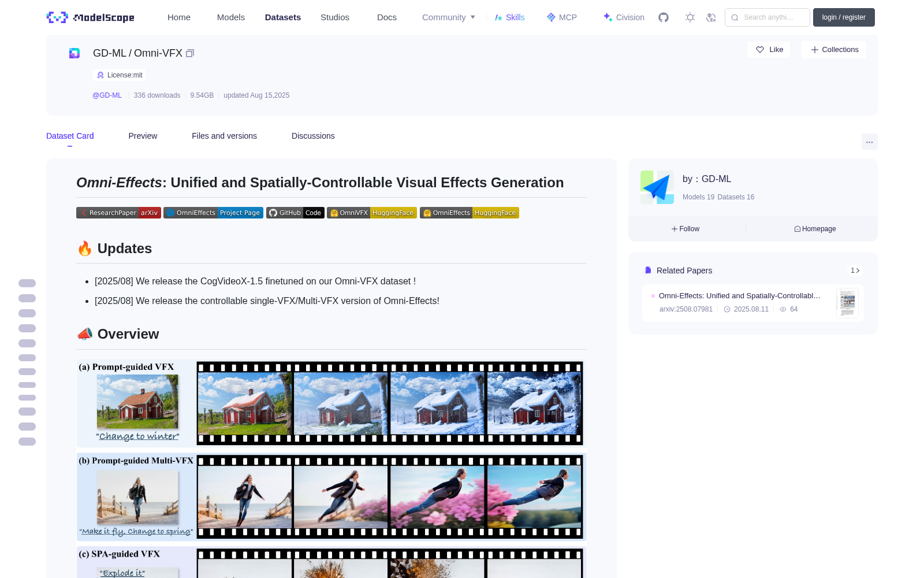This screenshot has height=578, width=924.
Task: Click the last outline marker in the side navigation
Action: coord(27,442)
